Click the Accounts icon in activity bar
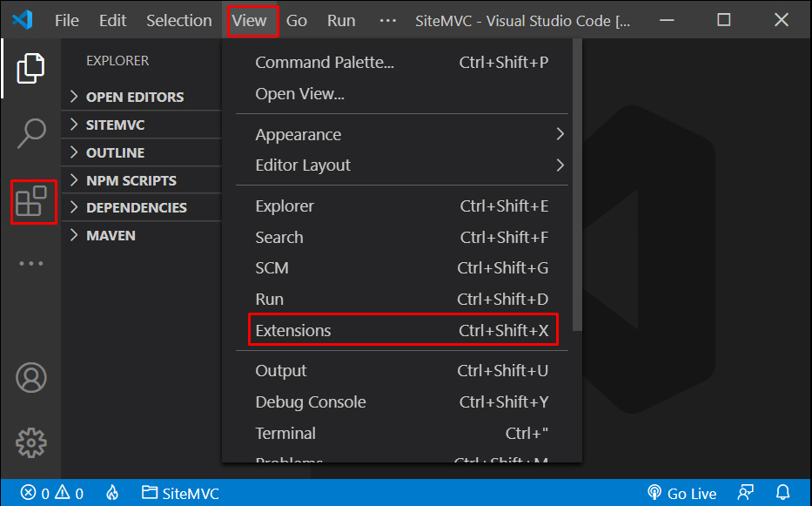This screenshot has width=812, height=506. coord(31,377)
